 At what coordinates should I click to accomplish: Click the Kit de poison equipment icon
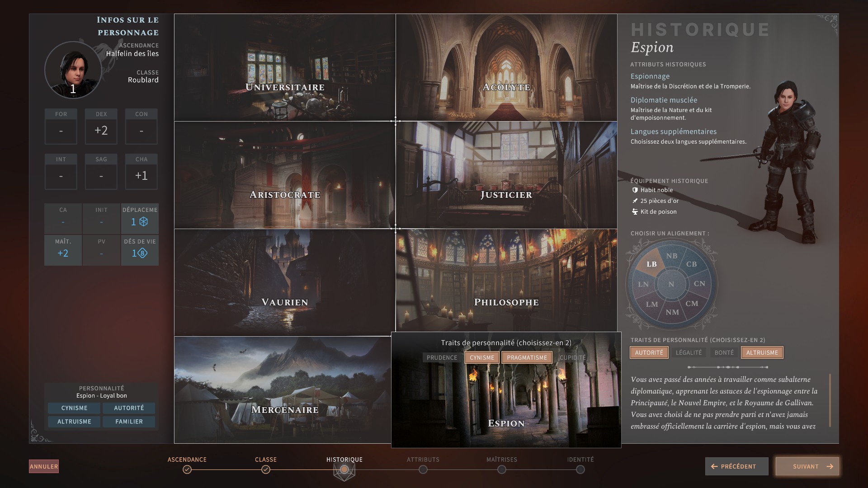(x=635, y=212)
